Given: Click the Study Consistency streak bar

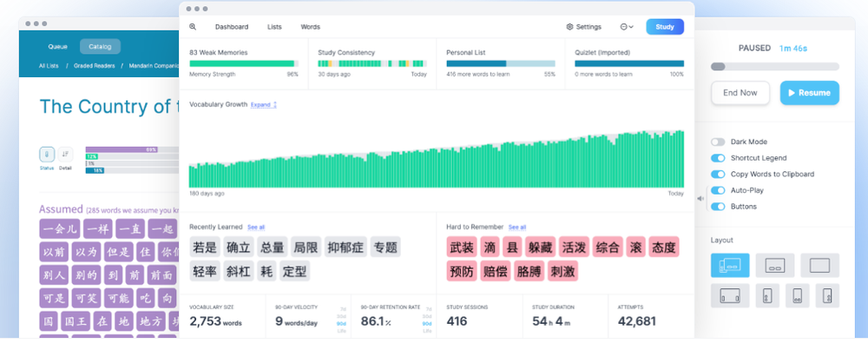Looking at the screenshot, I should (372, 63).
